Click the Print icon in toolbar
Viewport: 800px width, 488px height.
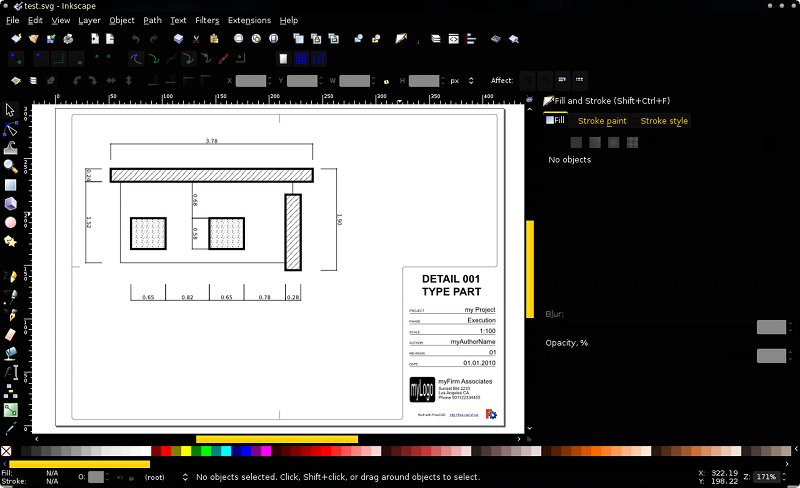click(68, 39)
